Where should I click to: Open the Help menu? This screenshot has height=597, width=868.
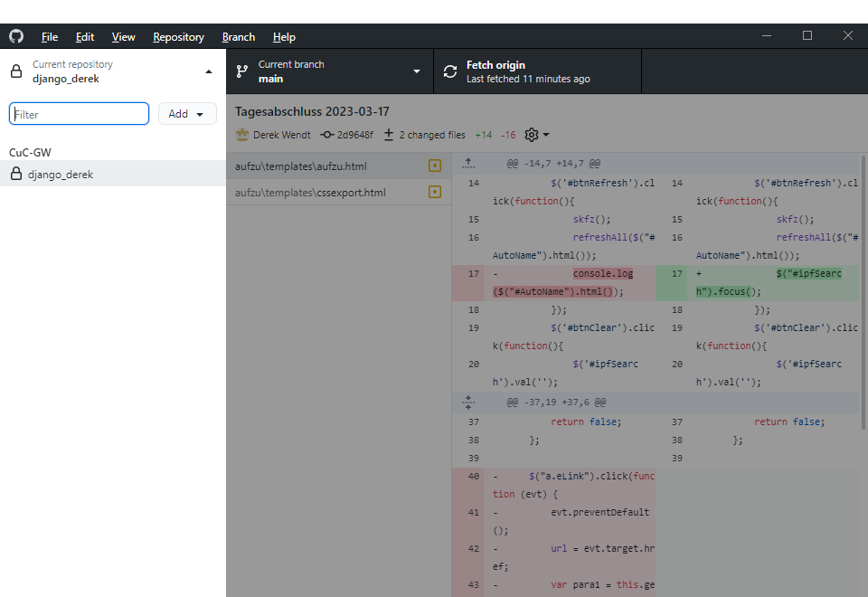coord(284,37)
